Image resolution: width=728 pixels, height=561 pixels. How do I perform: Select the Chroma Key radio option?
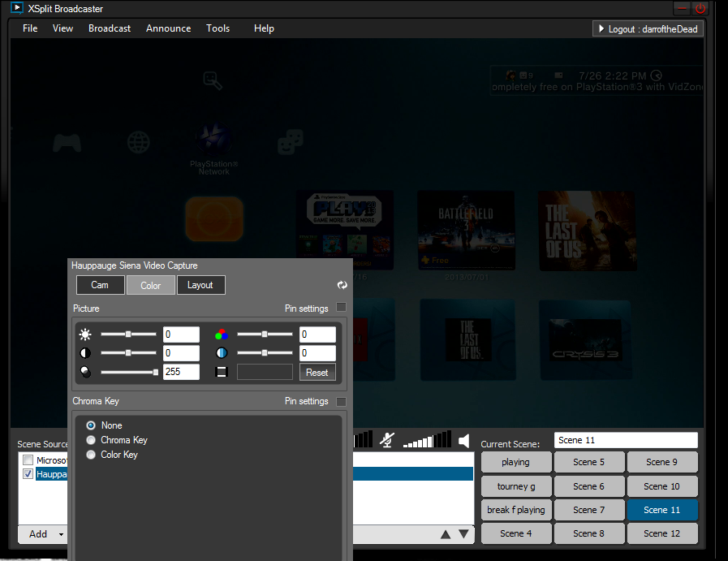tap(91, 440)
